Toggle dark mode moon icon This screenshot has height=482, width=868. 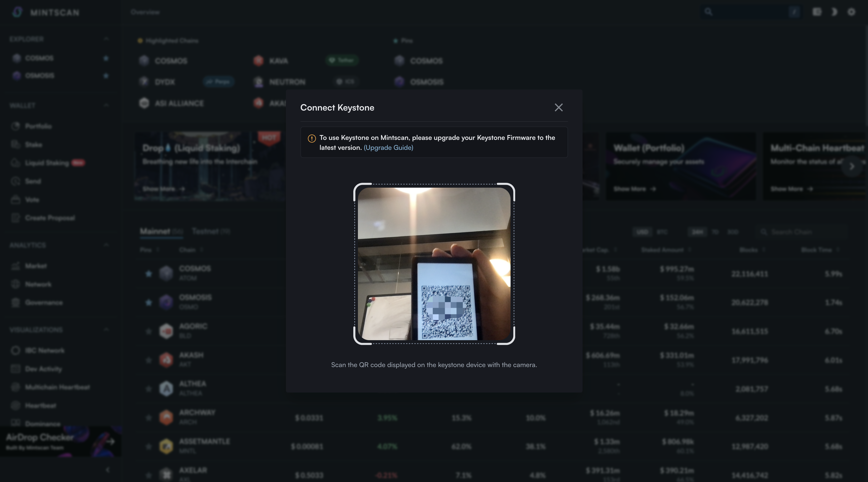(x=834, y=12)
